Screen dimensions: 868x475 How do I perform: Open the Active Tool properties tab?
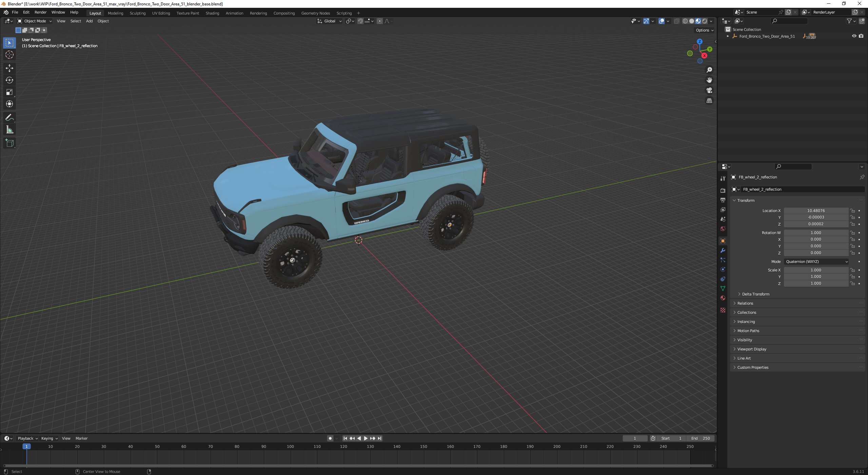(x=723, y=178)
